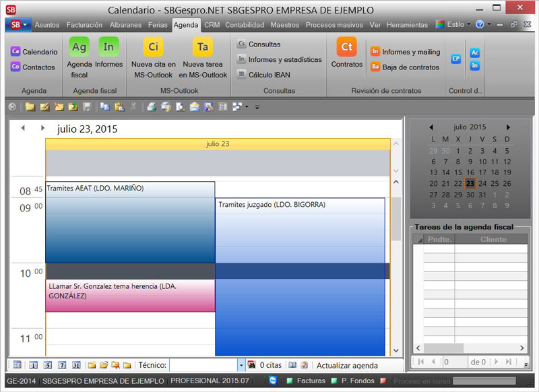Switch to the CRM tab

pos(212,25)
